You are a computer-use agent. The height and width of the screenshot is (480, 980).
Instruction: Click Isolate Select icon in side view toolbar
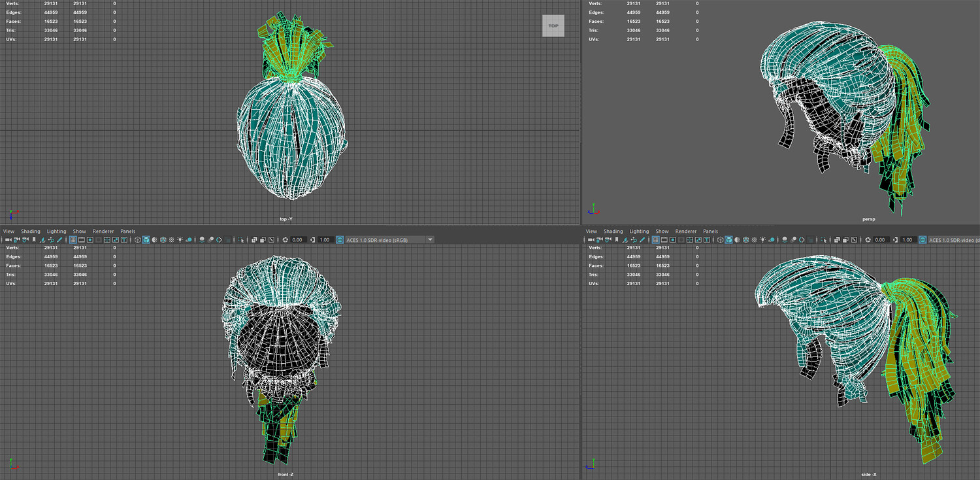(x=824, y=240)
